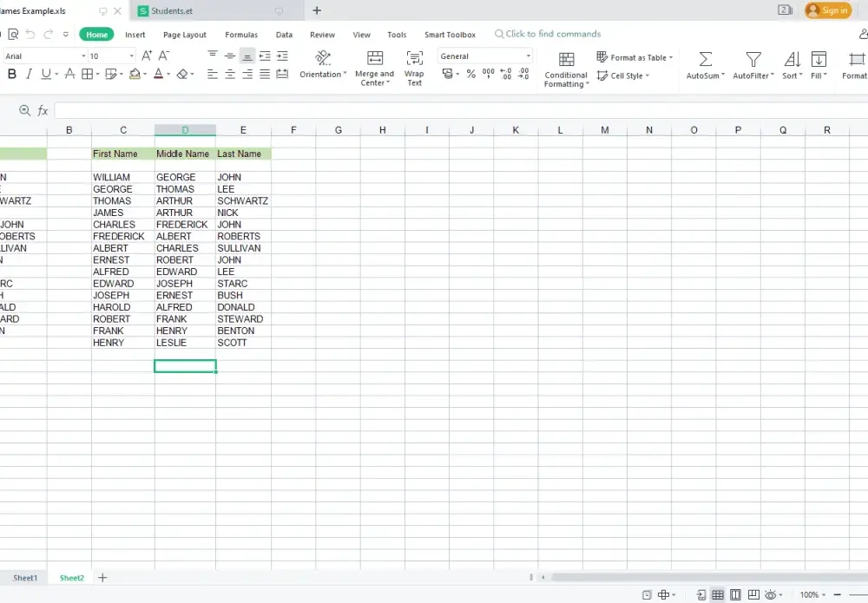Open Cell Style gallery
The width and height of the screenshot is (868, 603).
(x=622, y=75)
